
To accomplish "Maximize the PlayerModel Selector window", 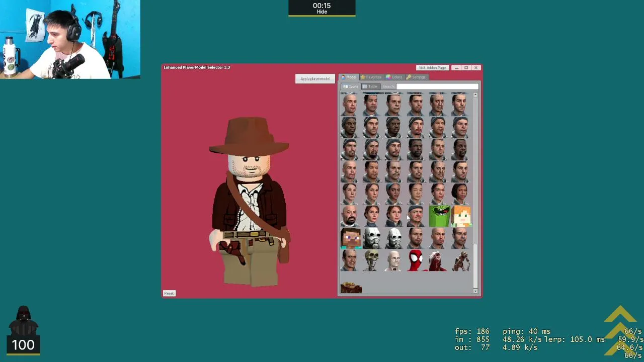I will point(466,67).
